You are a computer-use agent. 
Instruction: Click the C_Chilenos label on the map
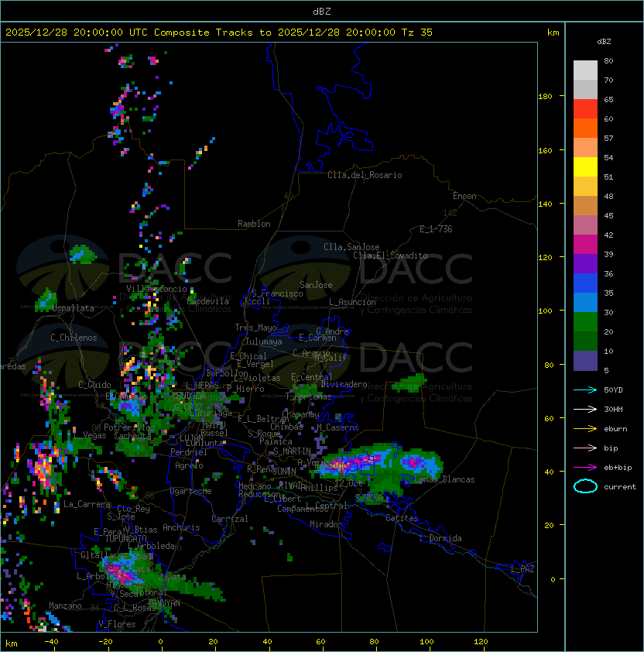74,338
